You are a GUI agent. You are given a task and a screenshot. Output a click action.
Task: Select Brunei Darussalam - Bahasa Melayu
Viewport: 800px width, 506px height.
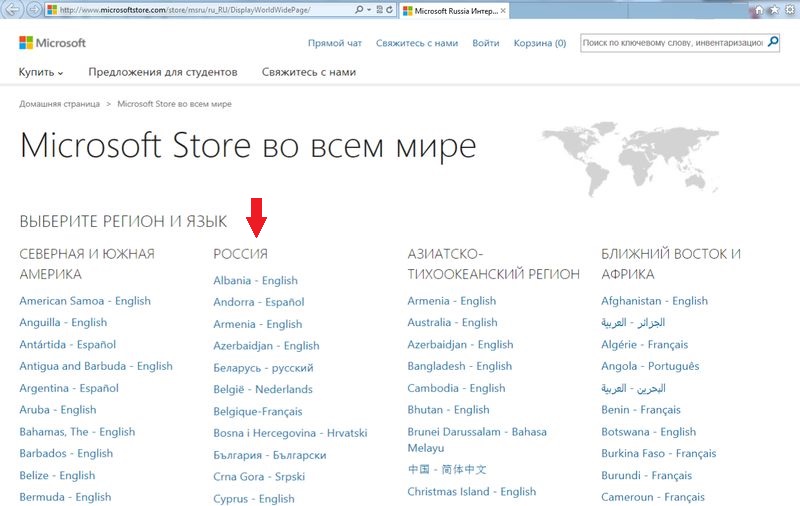[x=477, y=440]
